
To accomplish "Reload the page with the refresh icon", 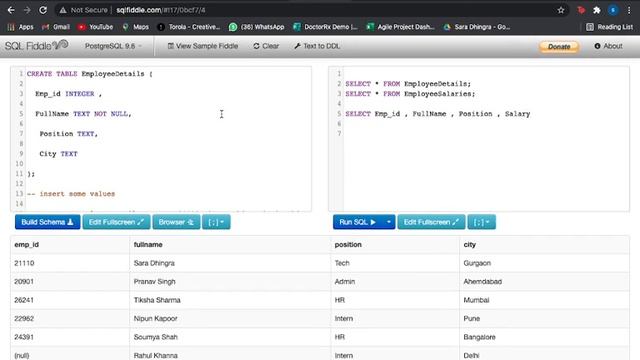I will pyautogui.click(x=43, y=10).
